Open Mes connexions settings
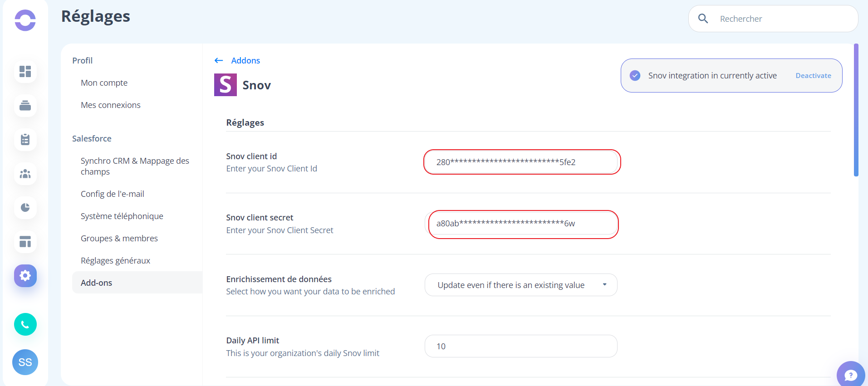Viewport: 868px width, 386px height. tap(111, 105)
